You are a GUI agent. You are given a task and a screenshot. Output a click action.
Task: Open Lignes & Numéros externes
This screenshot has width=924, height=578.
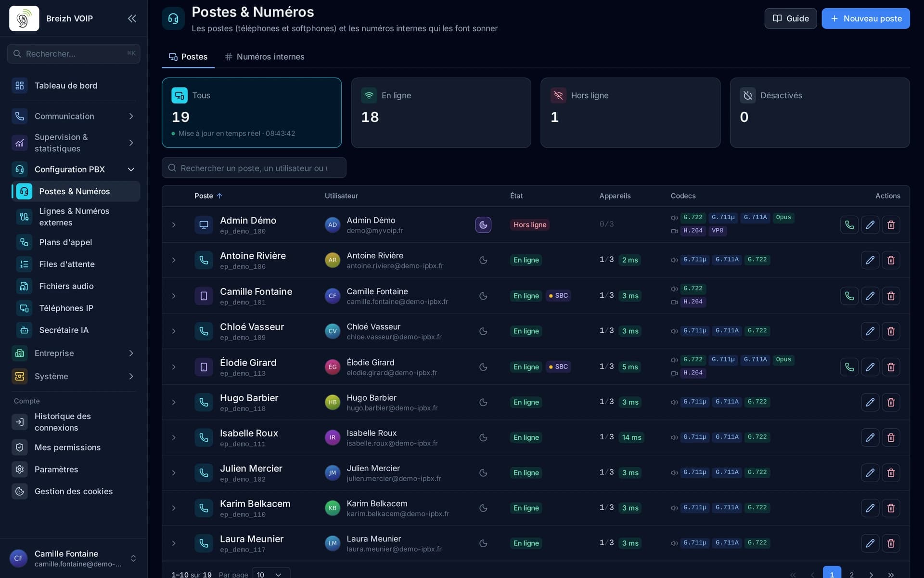76,217
